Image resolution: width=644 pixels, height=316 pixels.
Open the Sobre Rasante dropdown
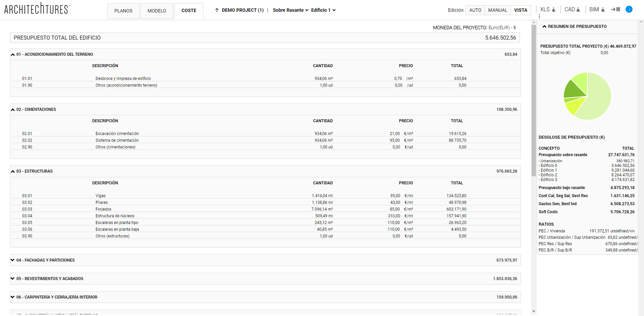[290, 10]
